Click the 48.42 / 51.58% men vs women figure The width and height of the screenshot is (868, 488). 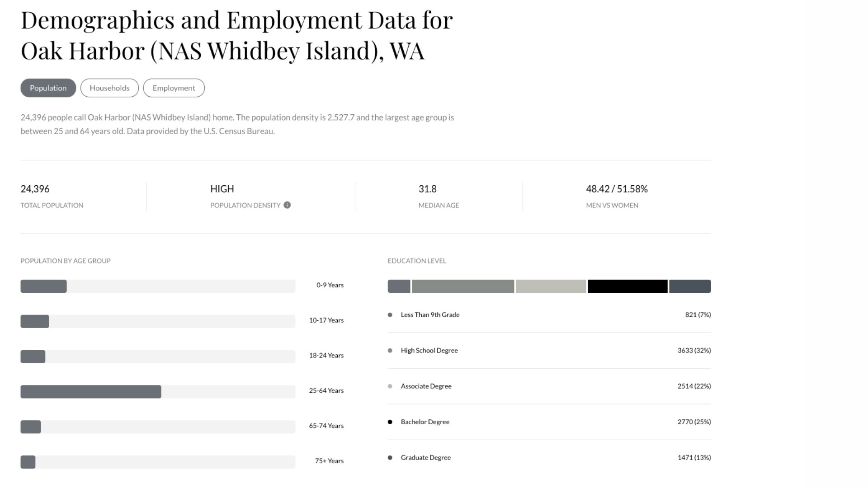pyautogui.click(x=617, y=189)
